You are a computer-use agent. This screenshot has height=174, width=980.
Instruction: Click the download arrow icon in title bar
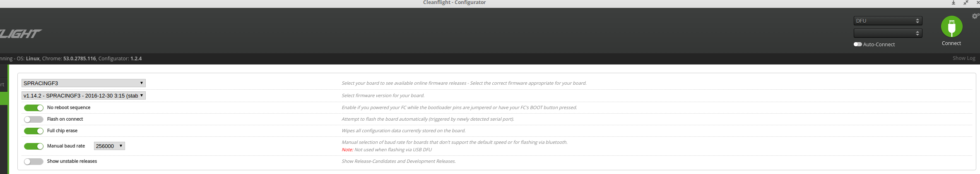pyautogui.click(x=953, y=3)
